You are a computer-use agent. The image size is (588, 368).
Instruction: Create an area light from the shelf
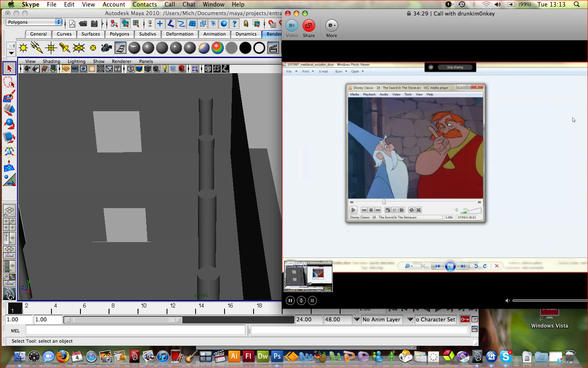(79, 48)
